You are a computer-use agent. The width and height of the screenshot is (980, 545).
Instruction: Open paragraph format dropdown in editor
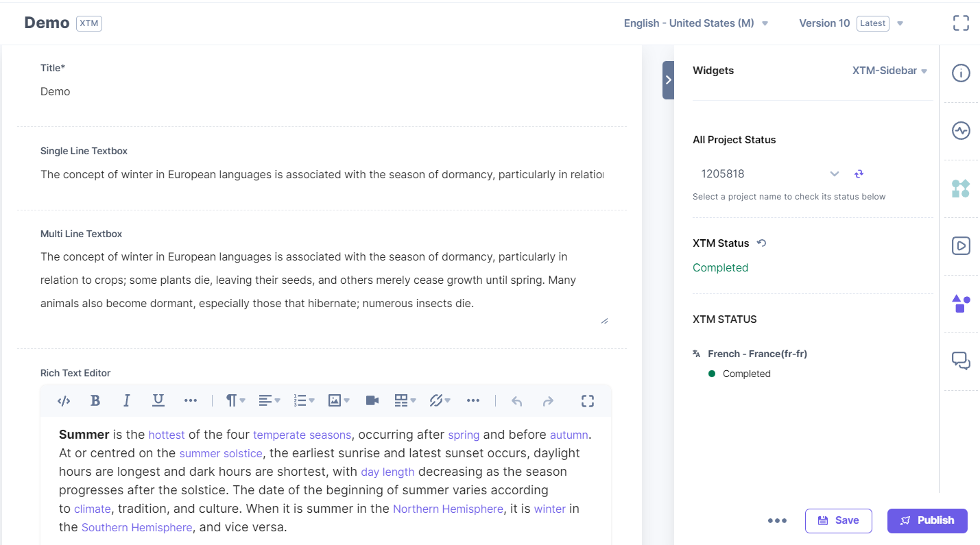[235, 401]
